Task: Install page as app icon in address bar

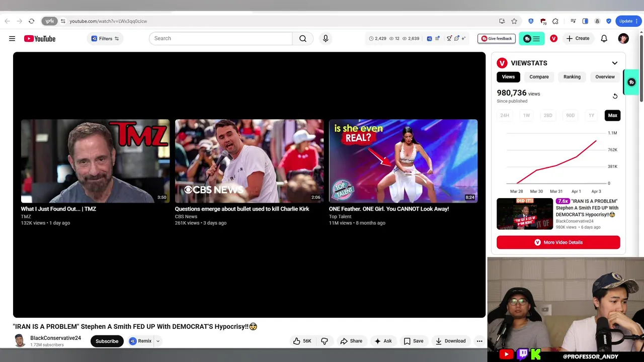Action: (502, 21)
